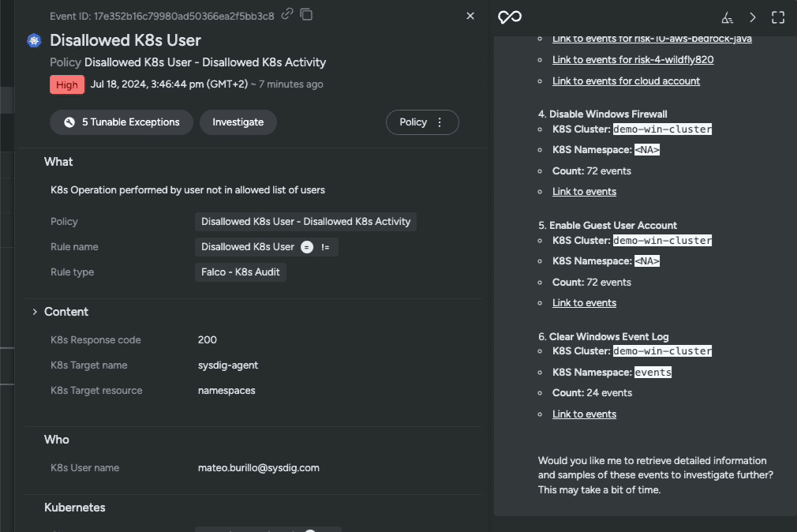
Task: Click '6. Clear Windows Event Log' heading
Action: point(604,337)
